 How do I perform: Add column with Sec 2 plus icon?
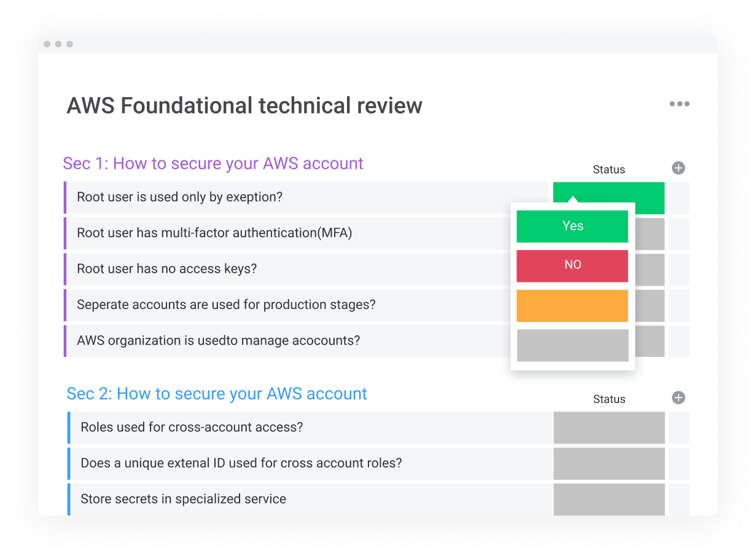click(678, 398)
